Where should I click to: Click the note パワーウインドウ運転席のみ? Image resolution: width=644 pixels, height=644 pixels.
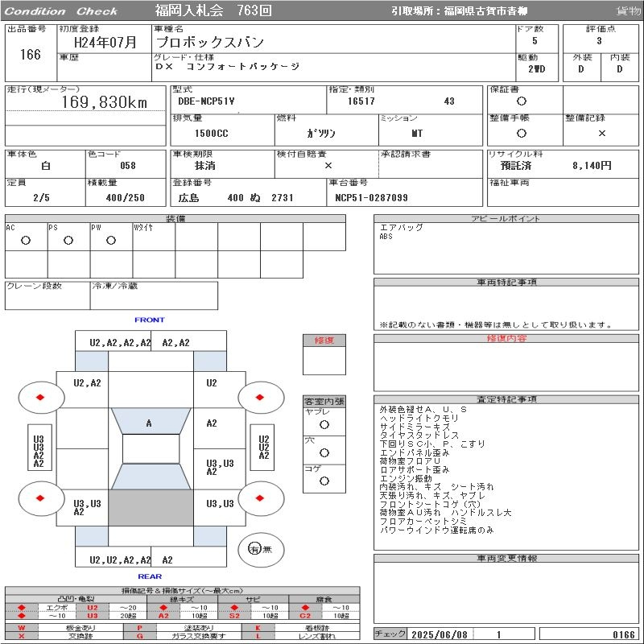coord(436,530)
